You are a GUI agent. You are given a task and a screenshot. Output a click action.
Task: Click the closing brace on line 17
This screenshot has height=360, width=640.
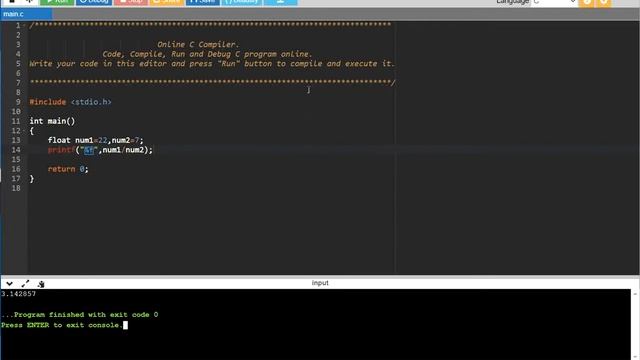pos(32,179)
